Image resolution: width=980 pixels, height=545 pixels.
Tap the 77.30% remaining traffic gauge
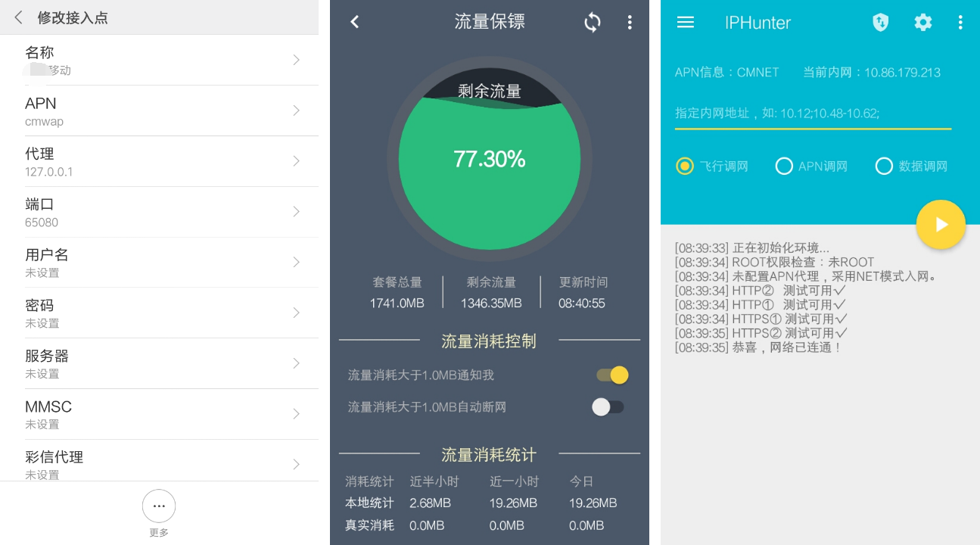tap(490, 159)
